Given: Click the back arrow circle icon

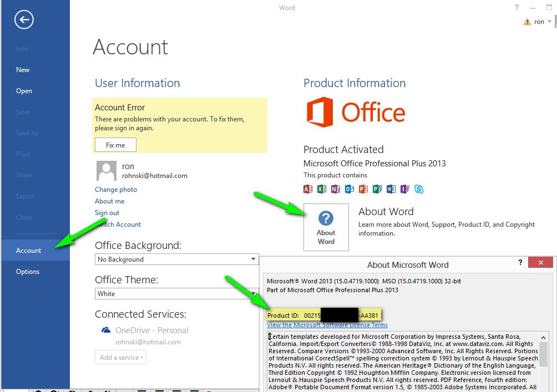Looking at the screenshot, I should 24,19.
